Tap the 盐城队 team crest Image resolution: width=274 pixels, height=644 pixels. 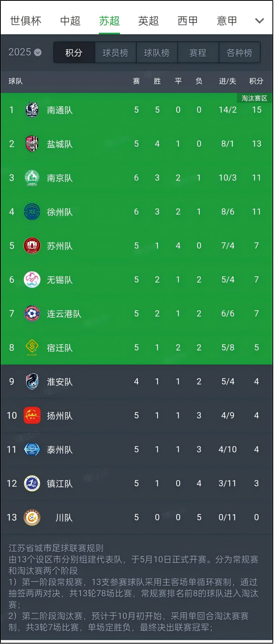32,144
